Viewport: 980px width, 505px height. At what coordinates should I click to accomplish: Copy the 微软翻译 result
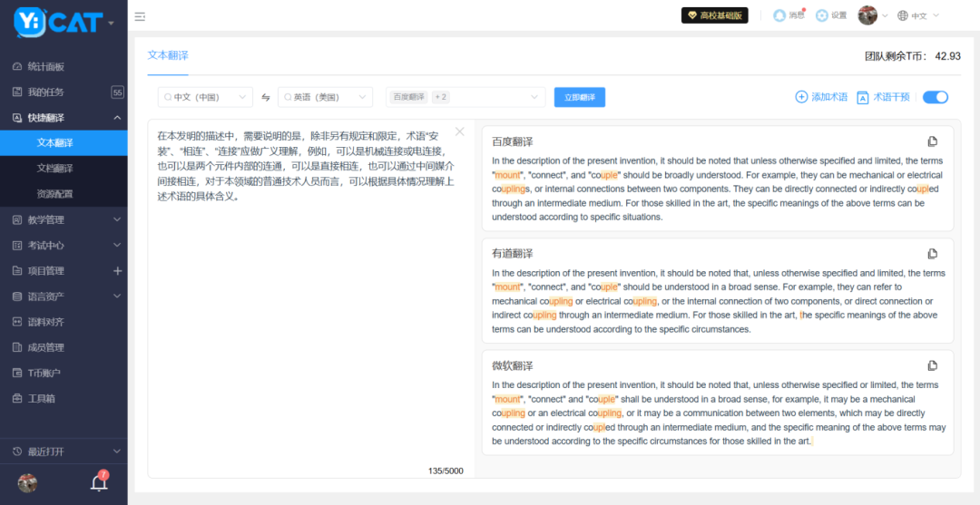click(933, 365)
